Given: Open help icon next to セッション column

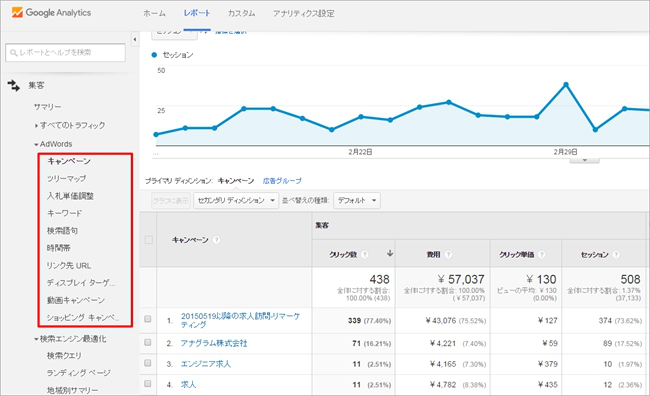Looking at the screenshot, I should click(x=616, y=254).
